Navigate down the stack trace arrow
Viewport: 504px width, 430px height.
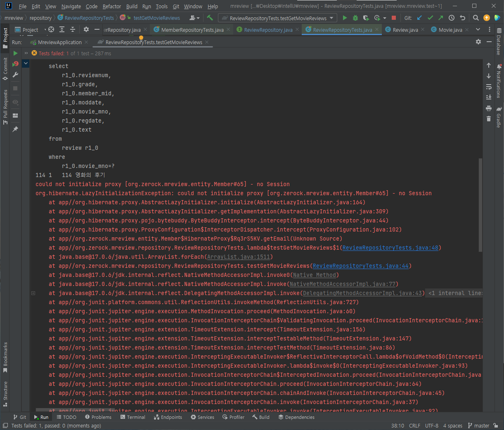pyautogui.click(x=489, y=76)
